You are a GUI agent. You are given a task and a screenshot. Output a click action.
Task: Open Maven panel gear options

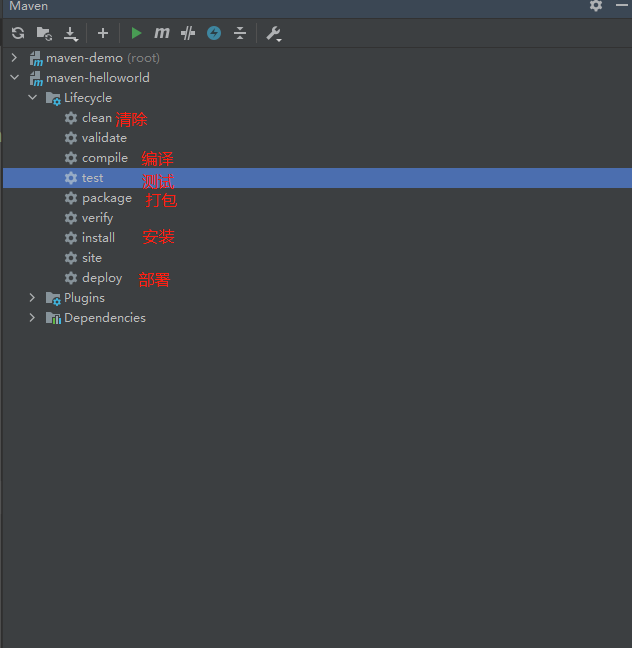(596, 5)
